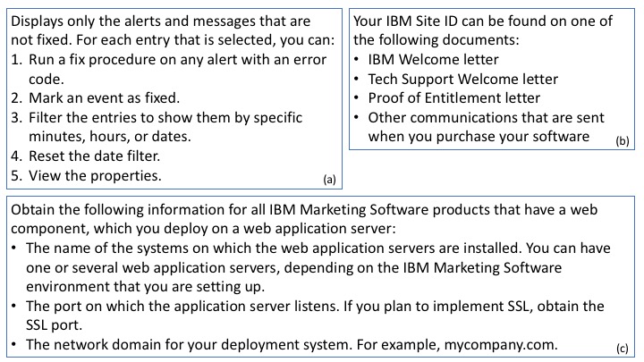Select the bullet starting 'The network domain for your deployment'

[292, 345]
